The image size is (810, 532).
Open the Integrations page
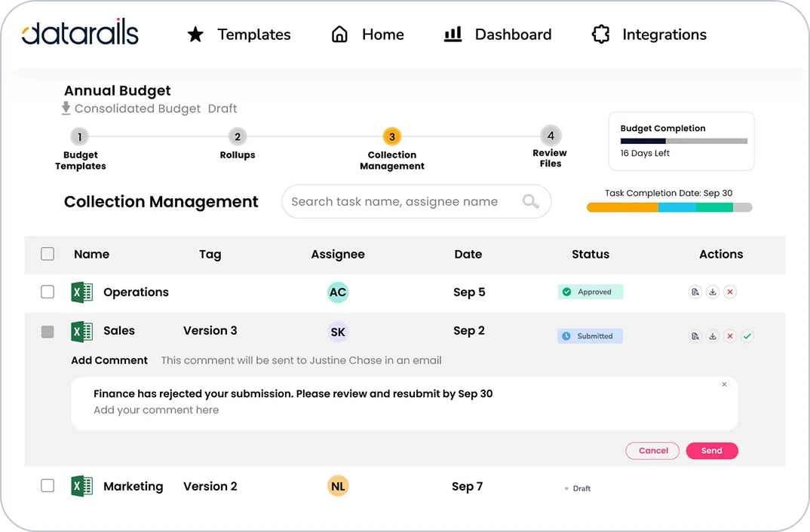[x=648, y=35]
